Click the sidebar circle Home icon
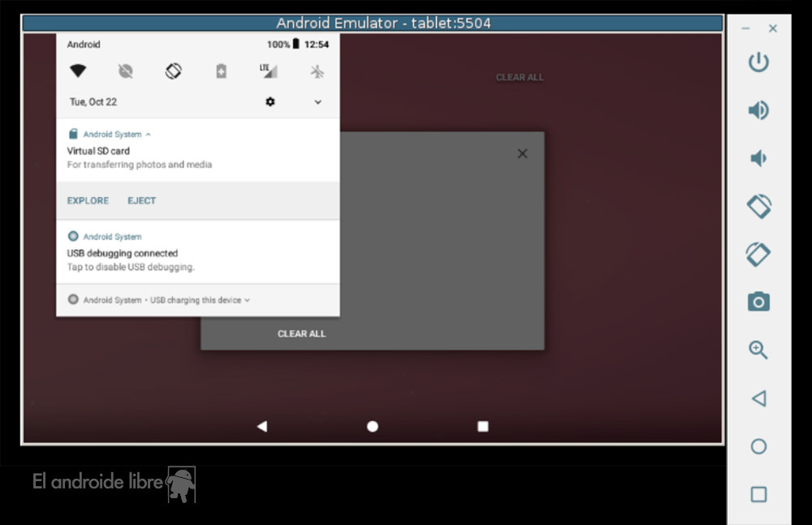812x525 pixels. click(x=758, y=446)
